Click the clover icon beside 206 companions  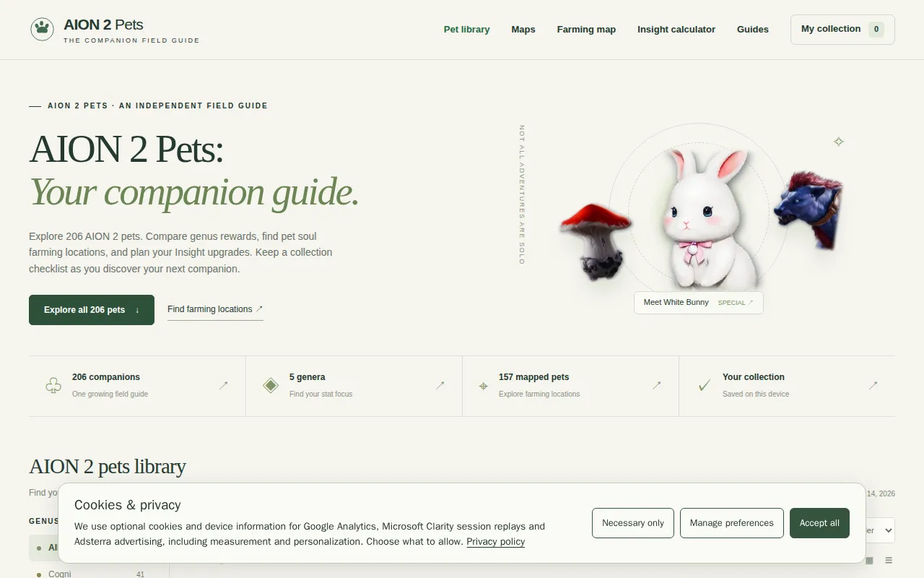(x=53, y=386)
